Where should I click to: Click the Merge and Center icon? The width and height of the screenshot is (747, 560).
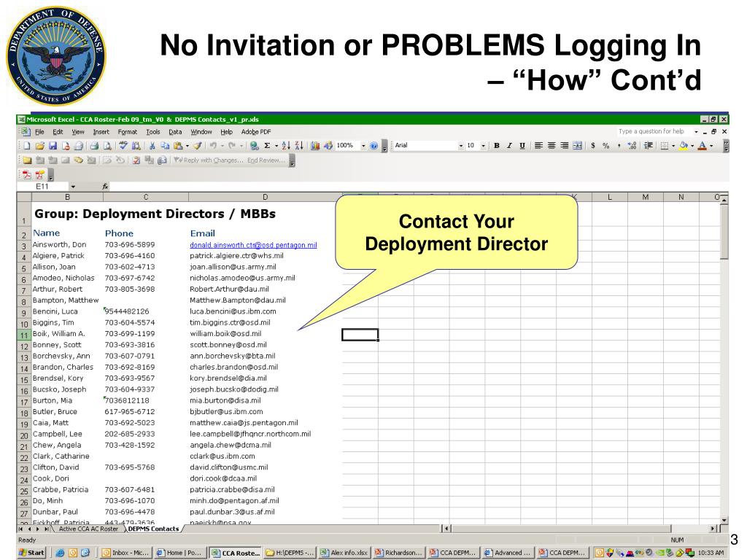click(x=578, y=146)
